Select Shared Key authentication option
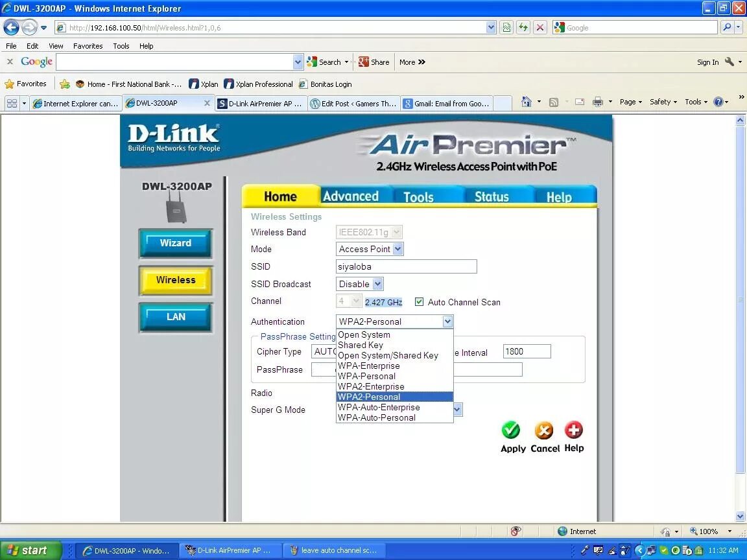 [x=394, y=345]
